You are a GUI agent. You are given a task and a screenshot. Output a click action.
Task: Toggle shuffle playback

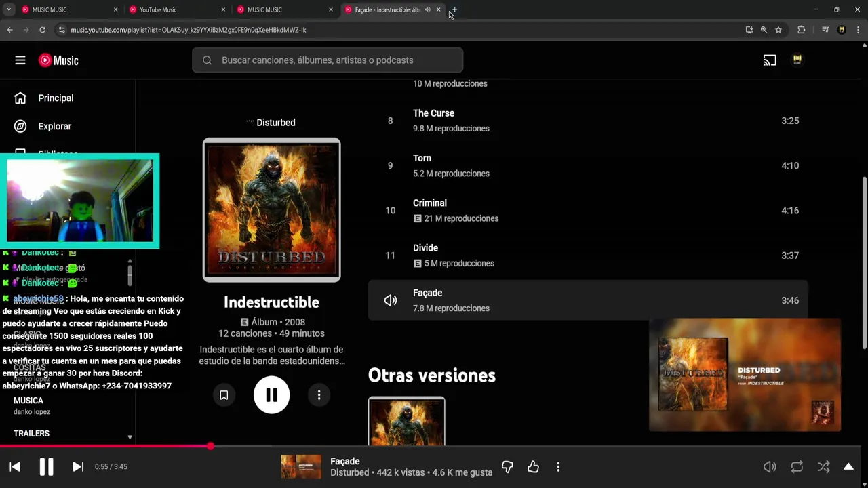point(823,467)
